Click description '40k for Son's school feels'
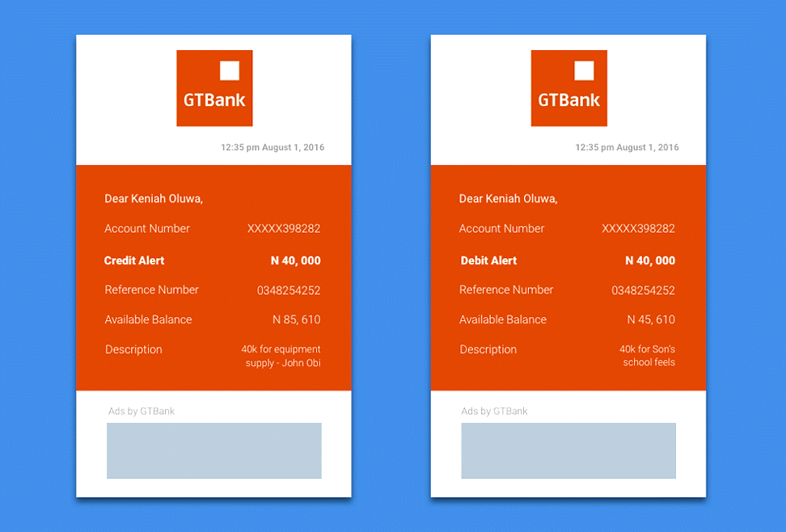786x532 pixels. click(648, 356)
